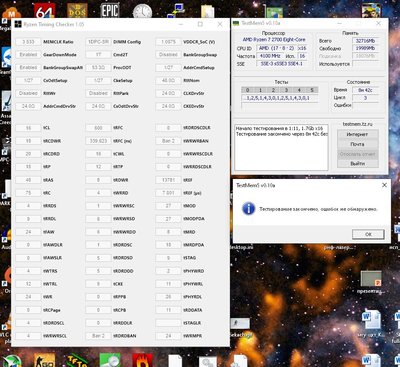Click the tFAW value field
This screenshot has height=367, width=400.
[x=28, y=232]
